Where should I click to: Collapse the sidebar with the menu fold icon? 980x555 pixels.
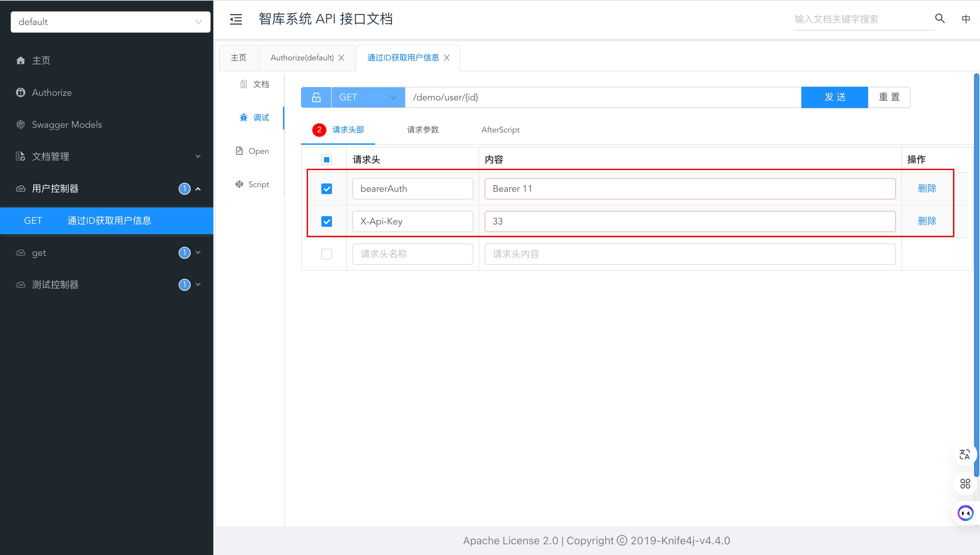click(236, 19)
